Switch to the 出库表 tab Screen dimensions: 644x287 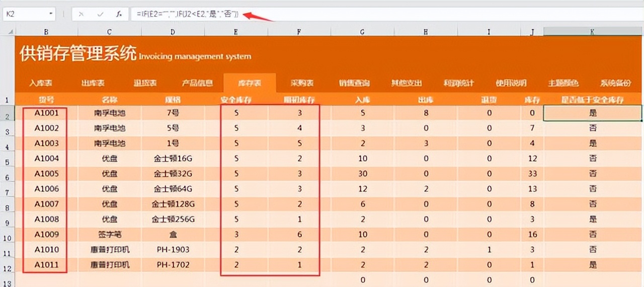(93, 83)
